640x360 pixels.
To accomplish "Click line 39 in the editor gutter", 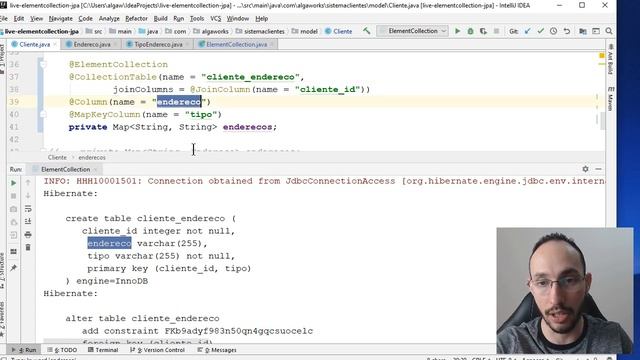I will tap(14, 102).
